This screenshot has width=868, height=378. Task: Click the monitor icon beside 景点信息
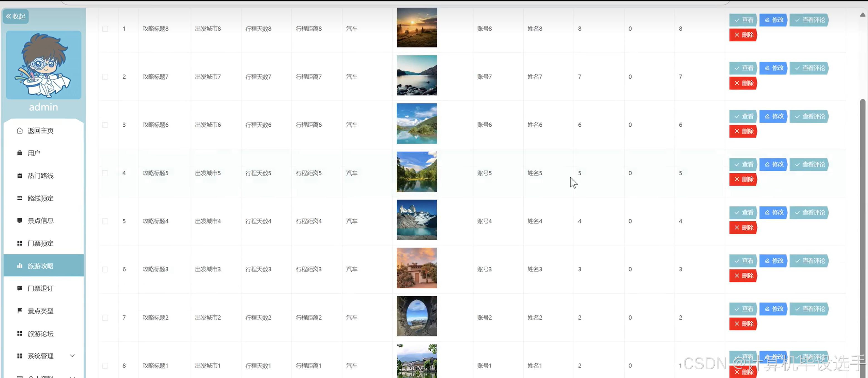click(19, 221)
